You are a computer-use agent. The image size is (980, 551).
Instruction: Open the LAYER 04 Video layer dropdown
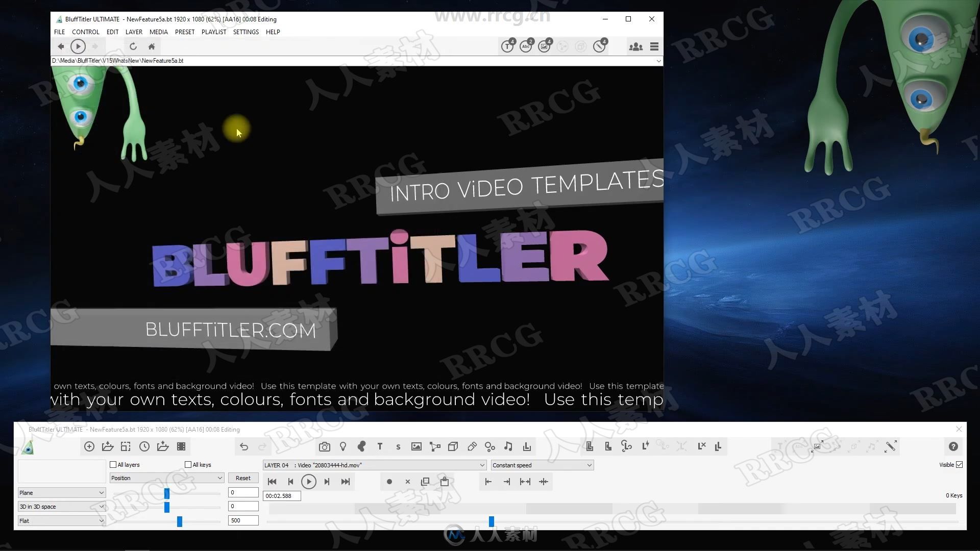point(374,465)
